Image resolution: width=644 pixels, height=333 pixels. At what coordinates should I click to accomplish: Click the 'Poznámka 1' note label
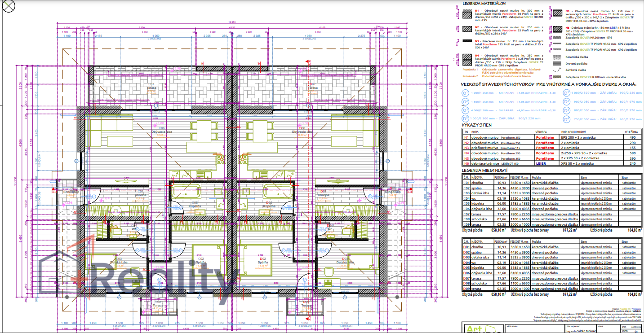click(x=470, y=70)
